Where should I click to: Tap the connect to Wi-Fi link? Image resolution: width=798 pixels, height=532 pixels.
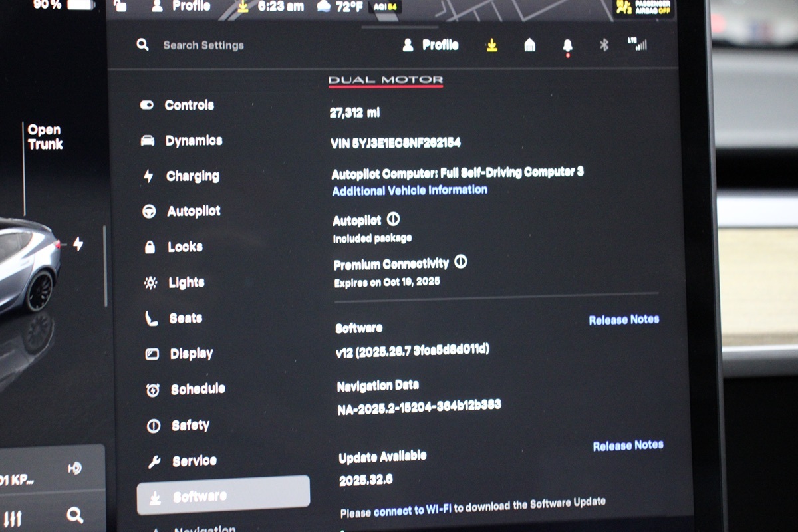click(412, 510)
